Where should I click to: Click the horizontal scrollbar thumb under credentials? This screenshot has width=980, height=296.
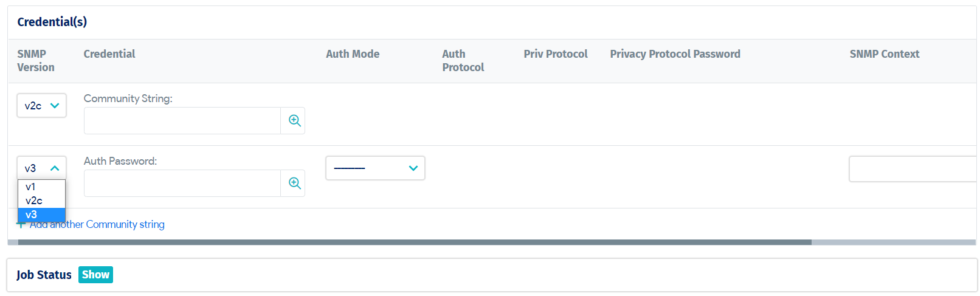tap(415, 242)
